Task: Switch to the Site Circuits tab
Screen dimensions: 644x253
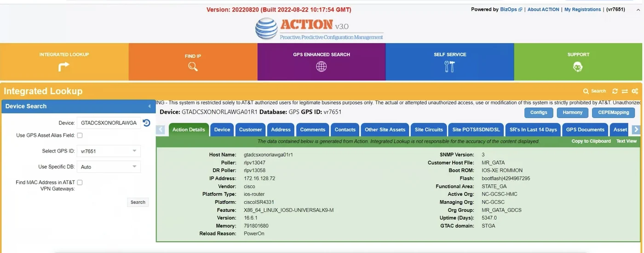Action: pyautogui.click(x=429, y=129)
